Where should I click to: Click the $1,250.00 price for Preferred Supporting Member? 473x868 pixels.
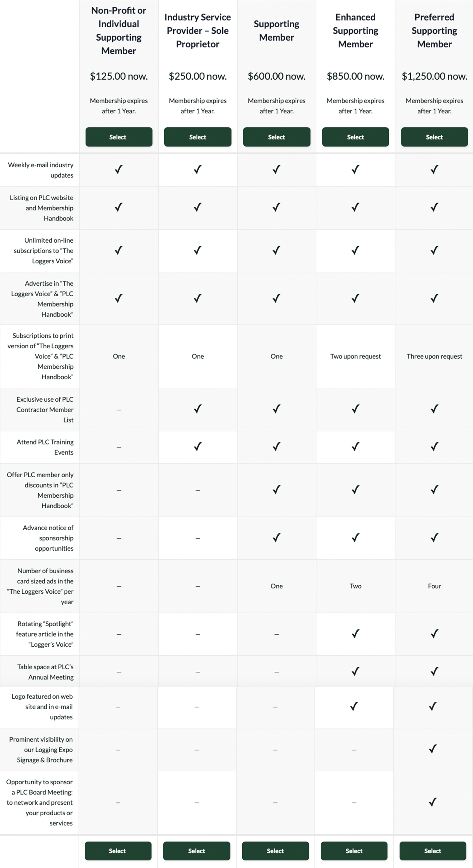point(434,76)
